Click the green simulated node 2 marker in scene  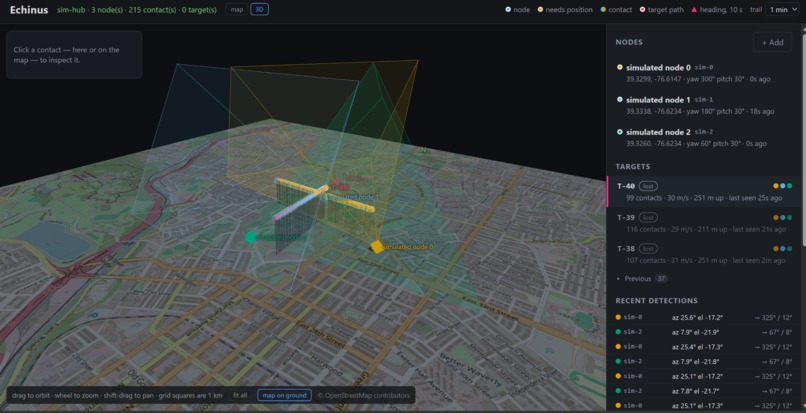pyautogui.click(x=251, y=237)
